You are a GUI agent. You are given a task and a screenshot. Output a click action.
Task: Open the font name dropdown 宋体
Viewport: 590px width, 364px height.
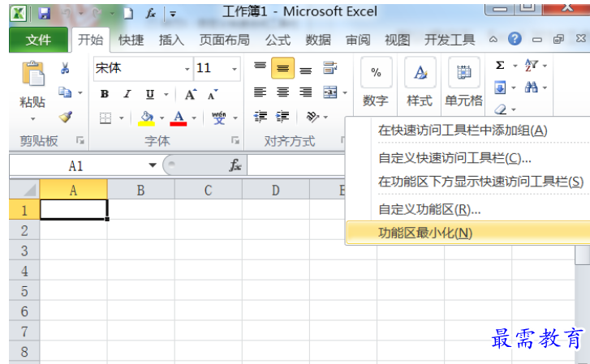point(187,69)
